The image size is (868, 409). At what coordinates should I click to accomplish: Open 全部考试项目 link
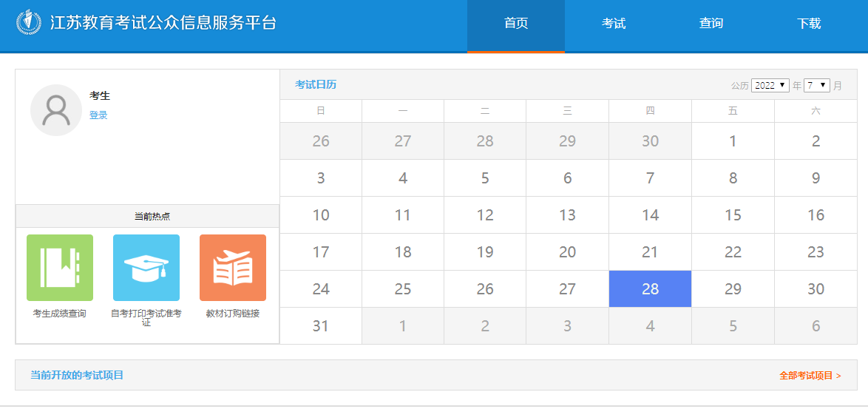(x=810, y=376)
